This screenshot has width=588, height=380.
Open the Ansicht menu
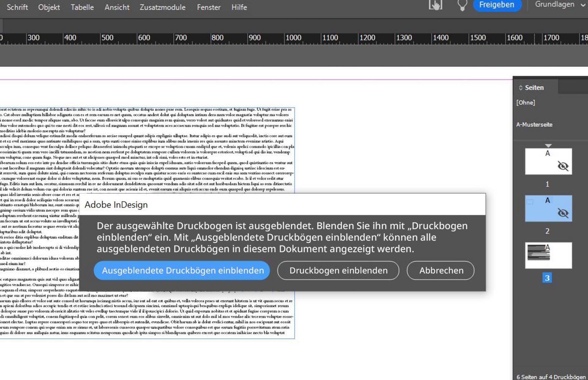coord(117,7)
